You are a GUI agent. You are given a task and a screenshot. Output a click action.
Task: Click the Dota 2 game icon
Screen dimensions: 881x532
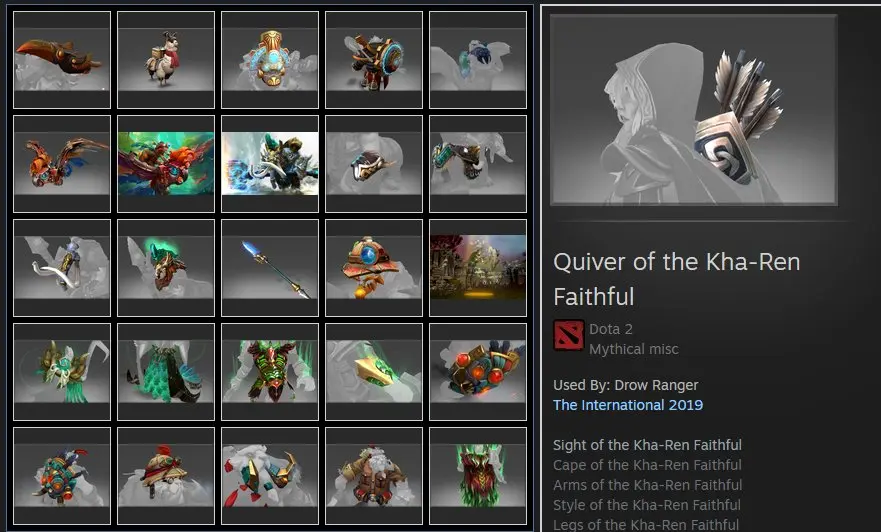pos(569,335)
